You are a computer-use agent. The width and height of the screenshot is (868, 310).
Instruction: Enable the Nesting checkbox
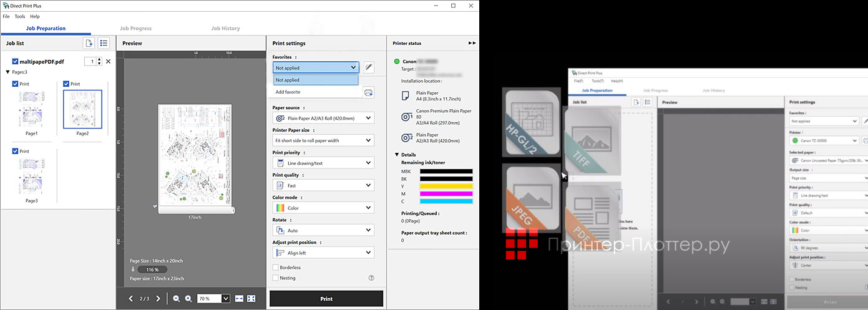[276, 278]
